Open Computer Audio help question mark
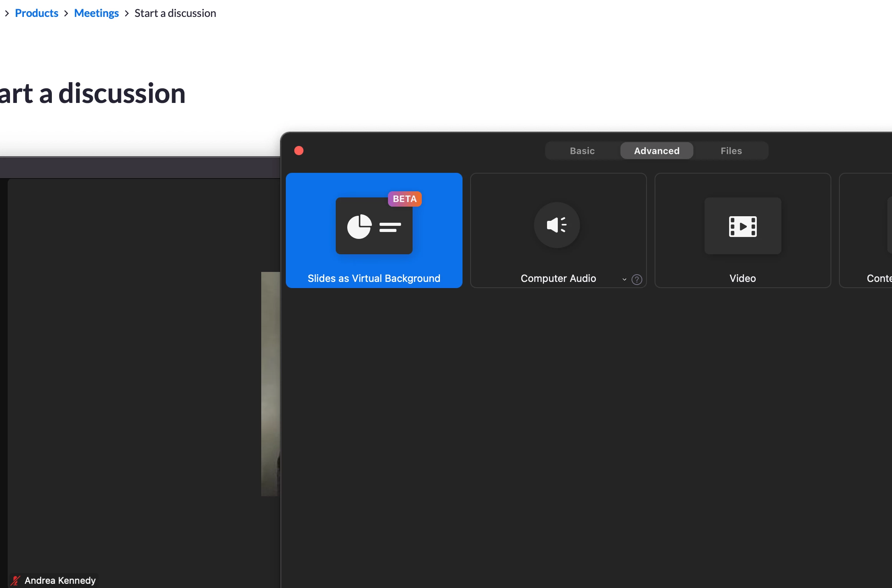 637,280
